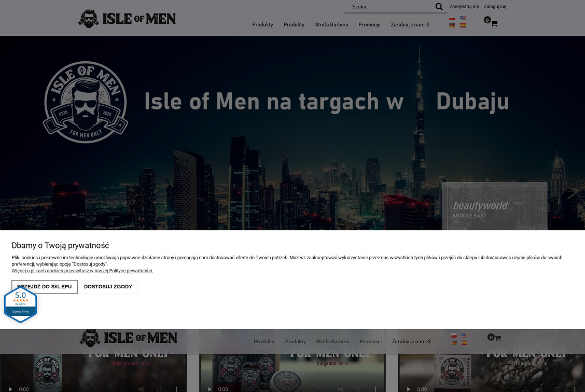Mute the Rattle&Hum serie video
This screenshot has width=585, height=392.
539,389
